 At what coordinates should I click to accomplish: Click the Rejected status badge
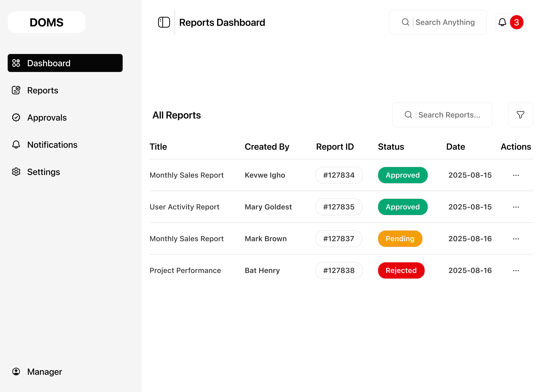click(x=401, y=271)
